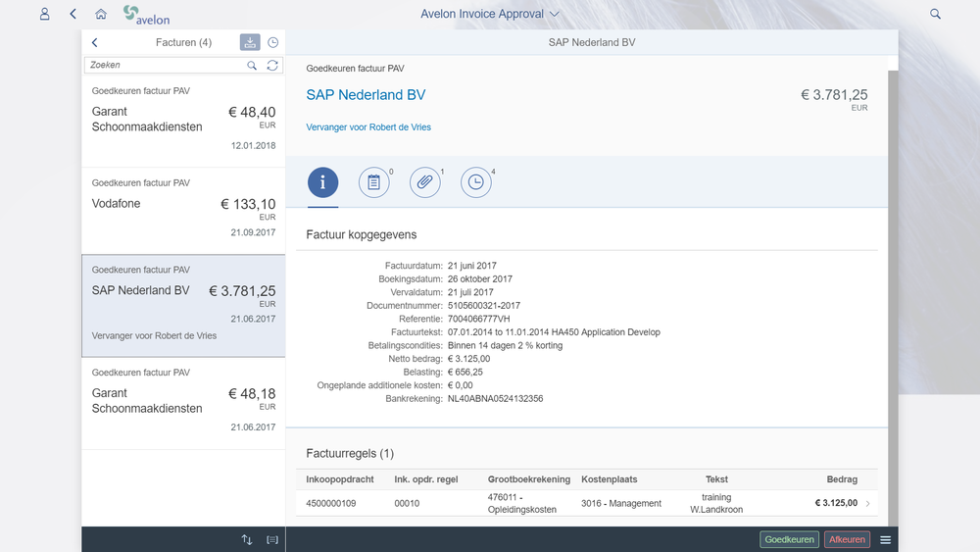Go back using the top bar arrow
This screenshot has width=980, height=552.
tap(73, 14)
